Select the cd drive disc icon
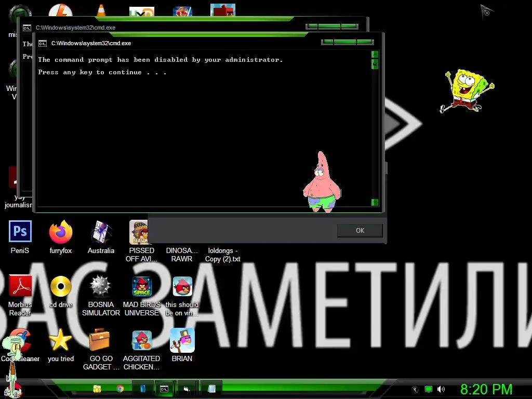Screen dimensions: 532x399 pos(61,286)
